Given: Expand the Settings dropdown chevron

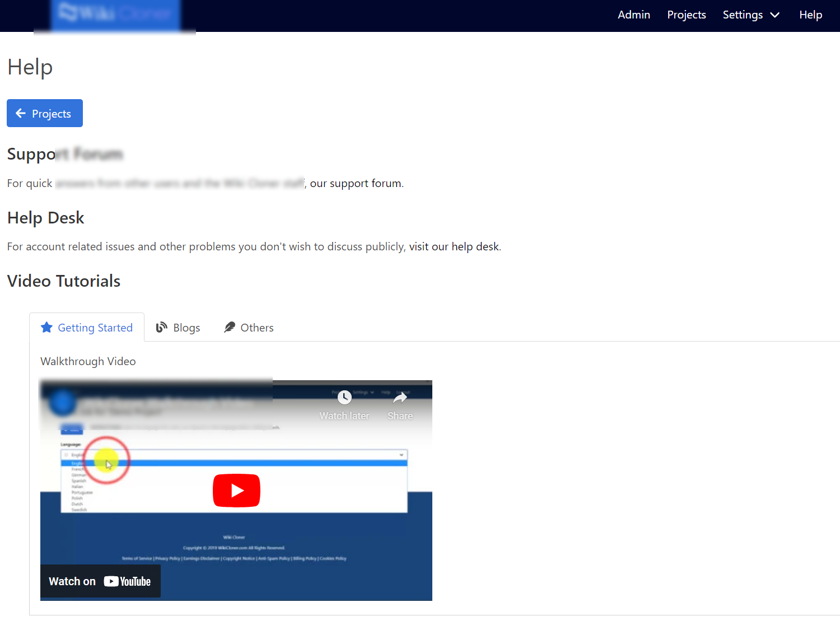Looking at the screenshot, I should click(x=775, y=15).
